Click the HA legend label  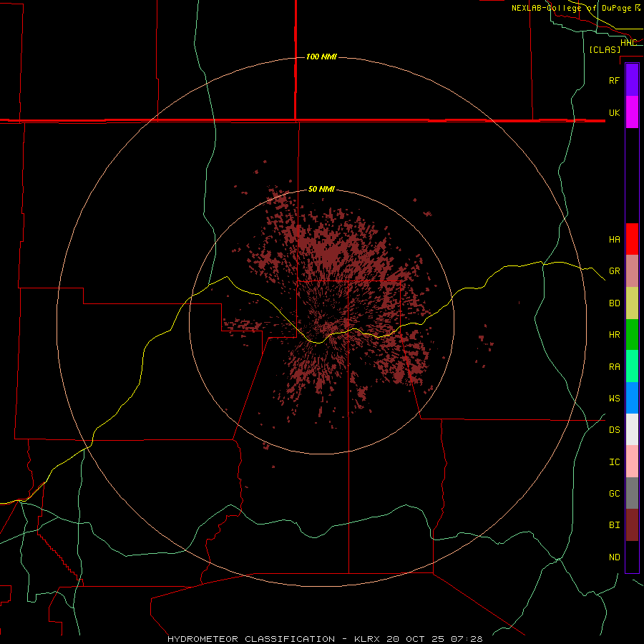pos(614,240)
